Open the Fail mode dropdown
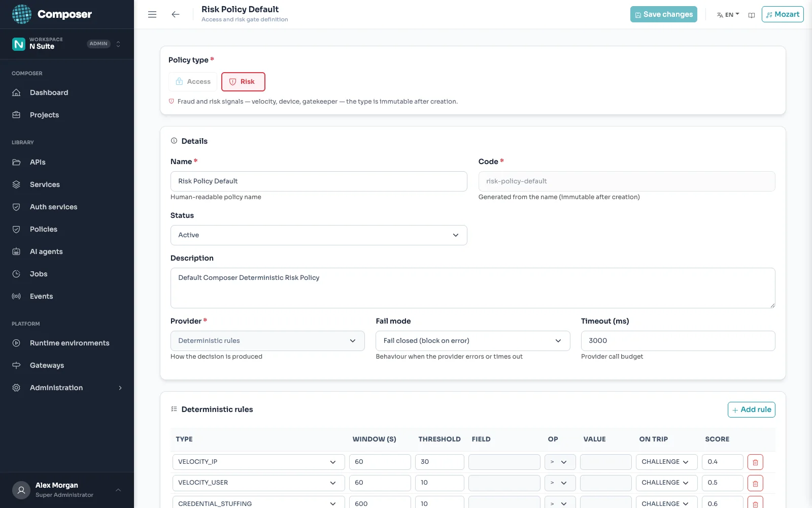The height and width of the screenshot is (508, 812). point(472,341)
